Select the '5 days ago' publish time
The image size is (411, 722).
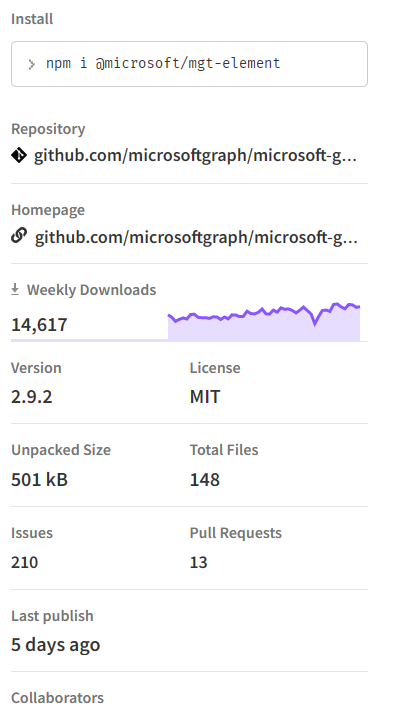56,645
